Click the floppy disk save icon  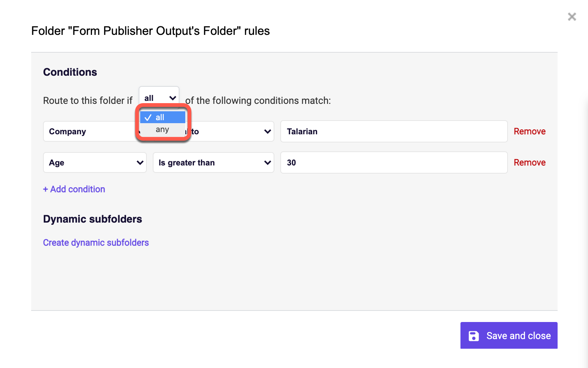point(474,336)
